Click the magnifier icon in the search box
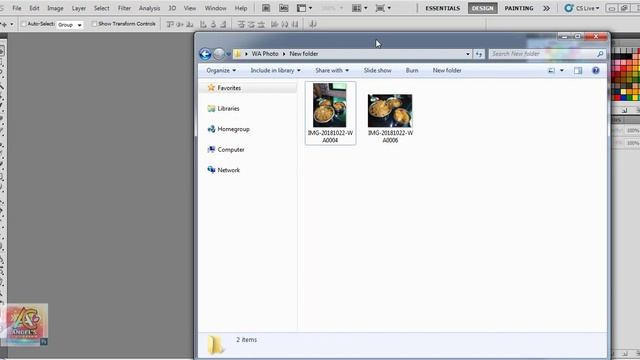The width and height of the screenshot is (640, 360). click(600, 54)
